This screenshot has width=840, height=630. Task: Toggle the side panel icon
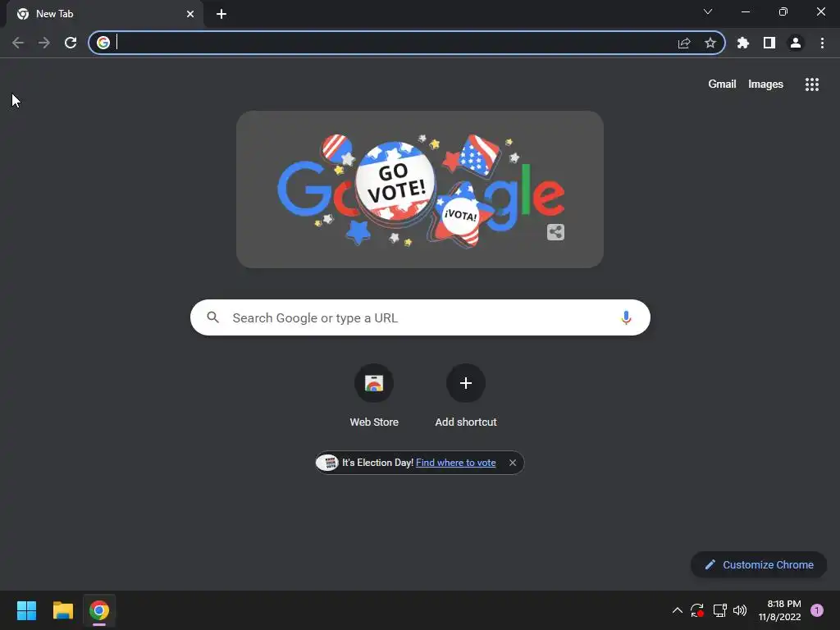coord(769,43)
